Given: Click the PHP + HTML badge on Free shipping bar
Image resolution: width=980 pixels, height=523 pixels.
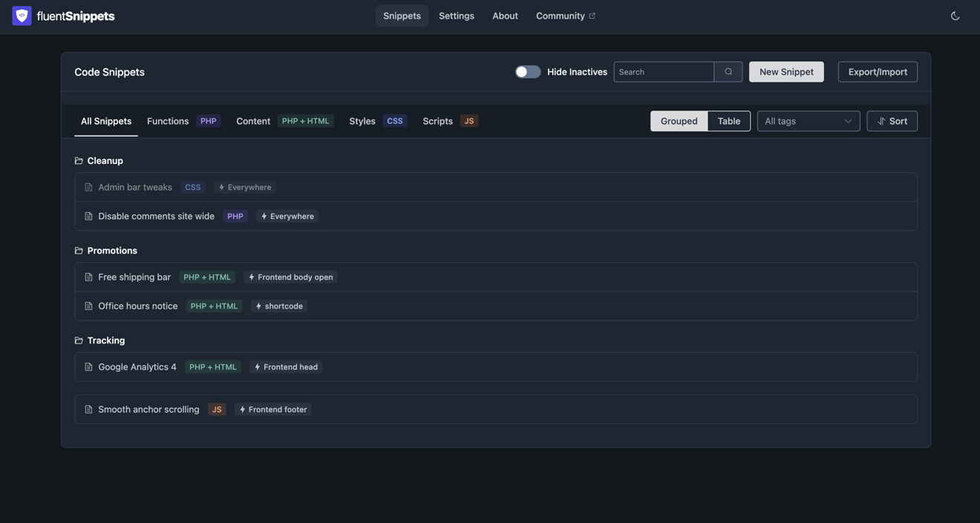Looking at the screenshot, I should [x=207, y=277].
